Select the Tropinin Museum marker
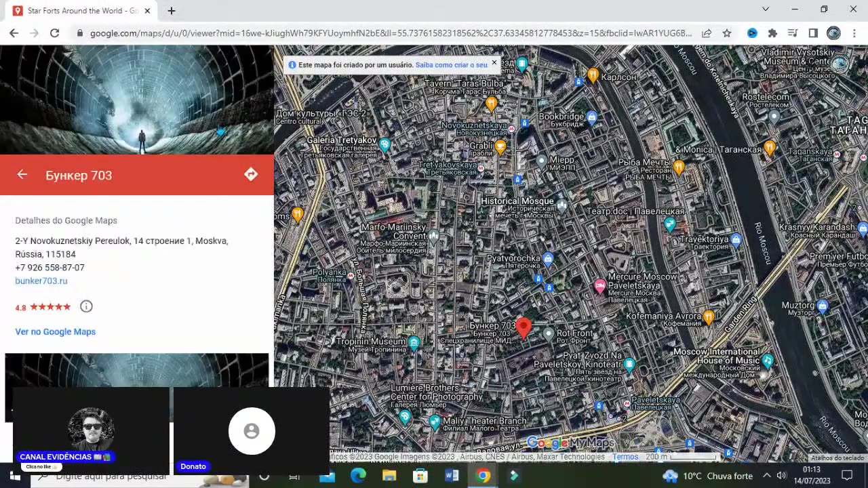 click(414, 343)
